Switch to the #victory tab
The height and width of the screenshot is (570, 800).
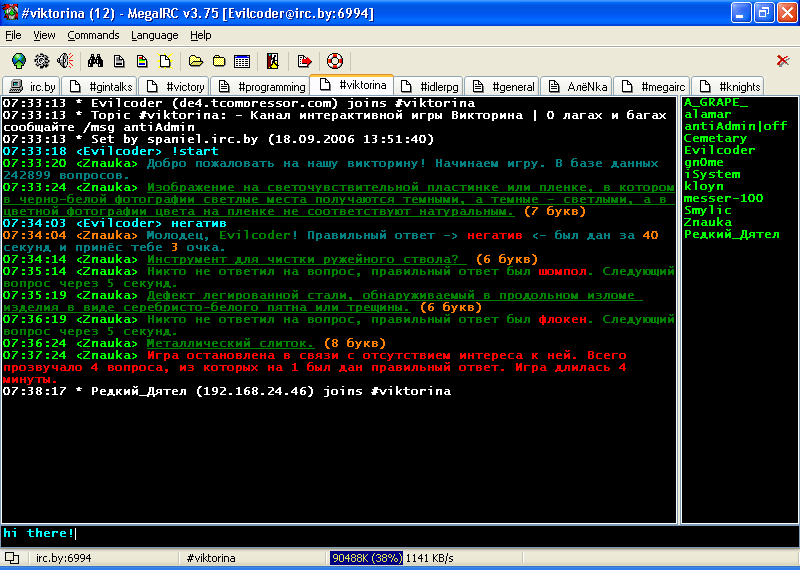coord(174,86)
